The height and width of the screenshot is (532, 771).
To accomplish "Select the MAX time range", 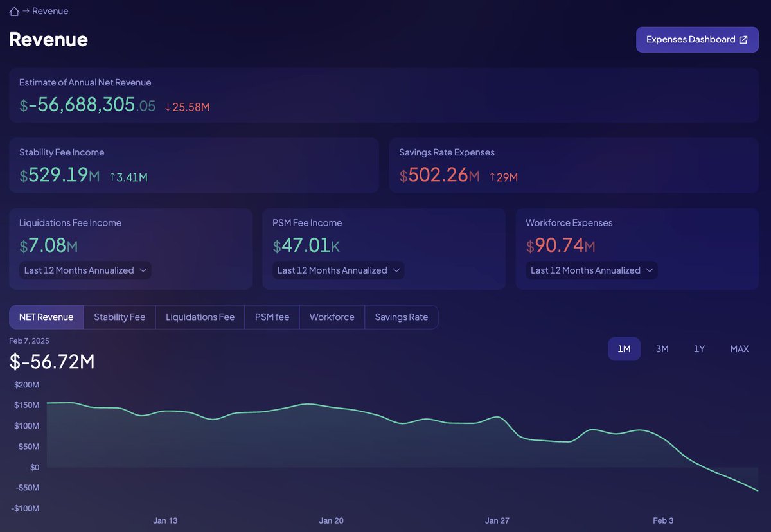I will (x=739, y=348).
